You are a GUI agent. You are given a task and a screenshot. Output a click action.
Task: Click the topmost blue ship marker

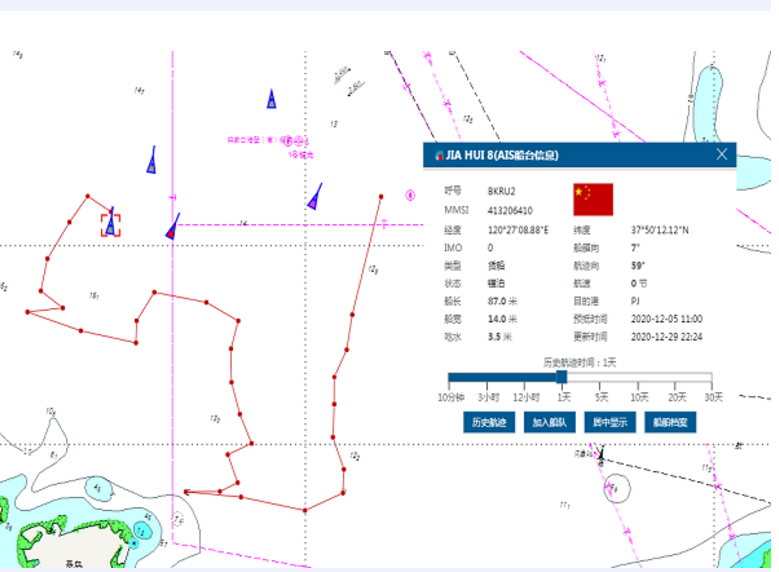point(271,99)
